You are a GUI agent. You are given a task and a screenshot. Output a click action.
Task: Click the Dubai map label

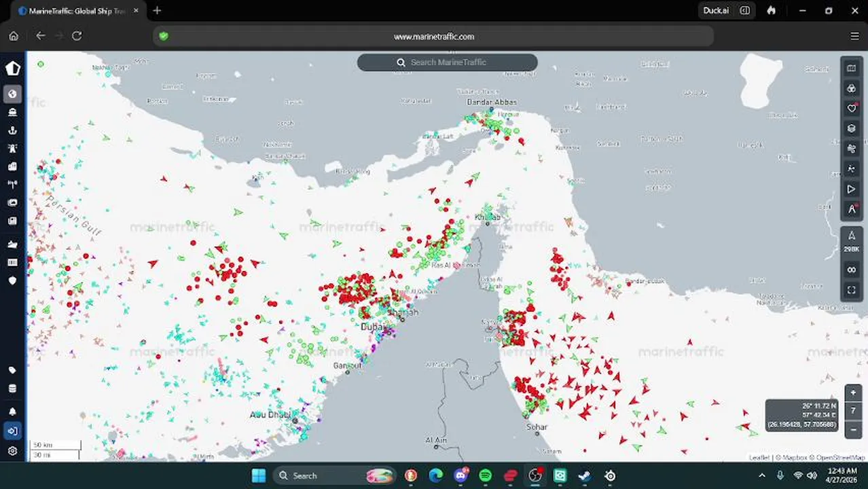372,327
